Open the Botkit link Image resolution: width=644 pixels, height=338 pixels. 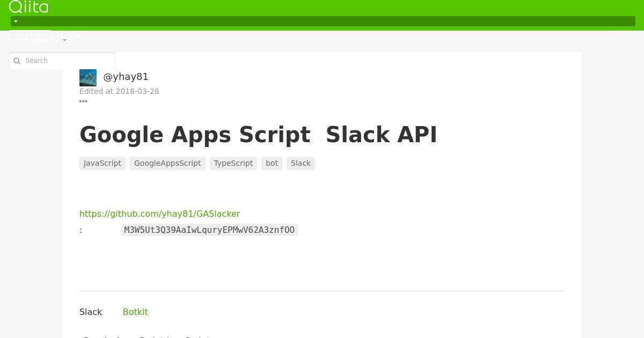tap(135, 312)
